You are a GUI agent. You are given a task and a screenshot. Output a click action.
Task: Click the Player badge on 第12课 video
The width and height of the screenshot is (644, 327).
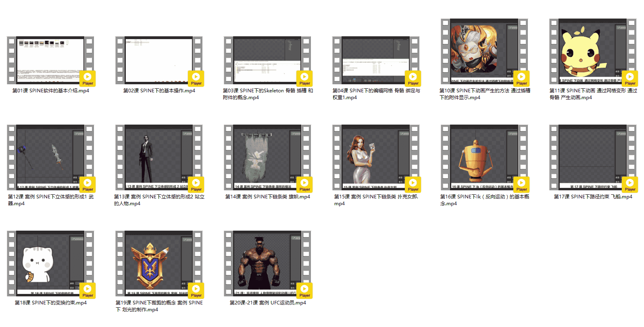(88, 185)
